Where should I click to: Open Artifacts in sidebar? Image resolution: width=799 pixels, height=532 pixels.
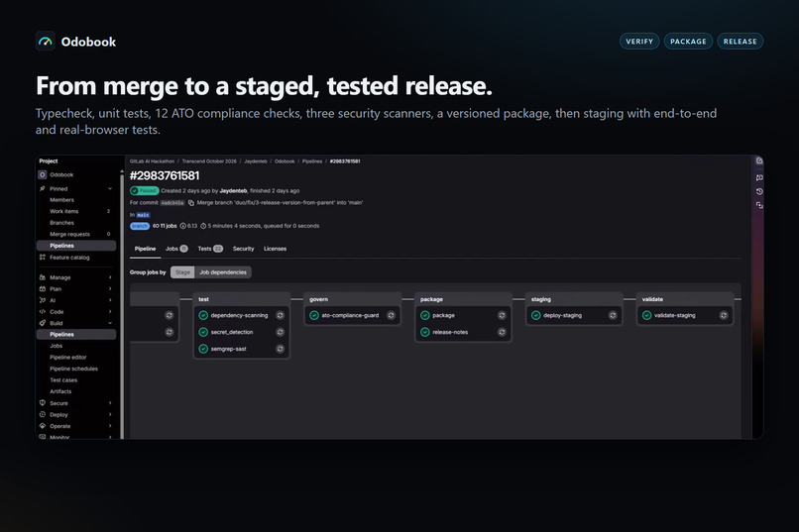(60, 391)
